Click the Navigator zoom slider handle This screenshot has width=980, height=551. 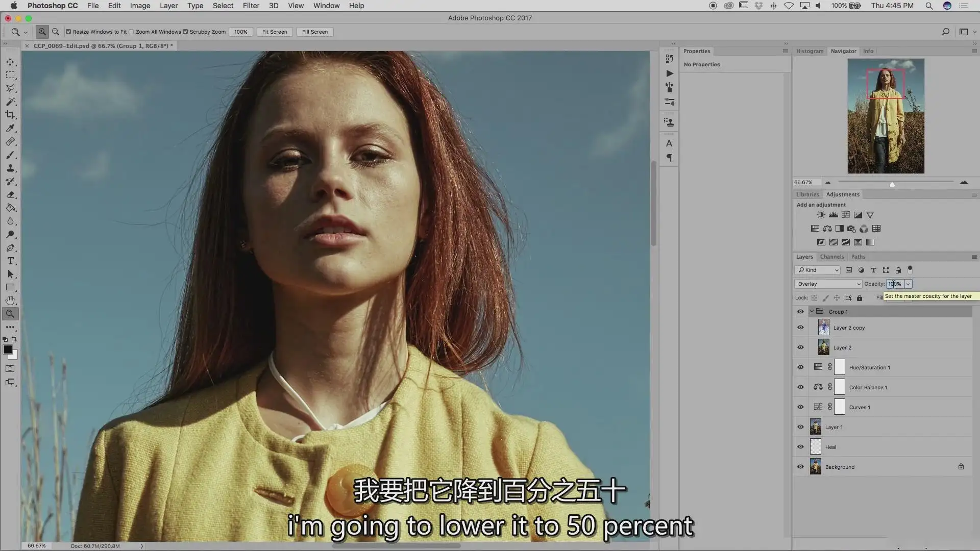coord(892,184)
